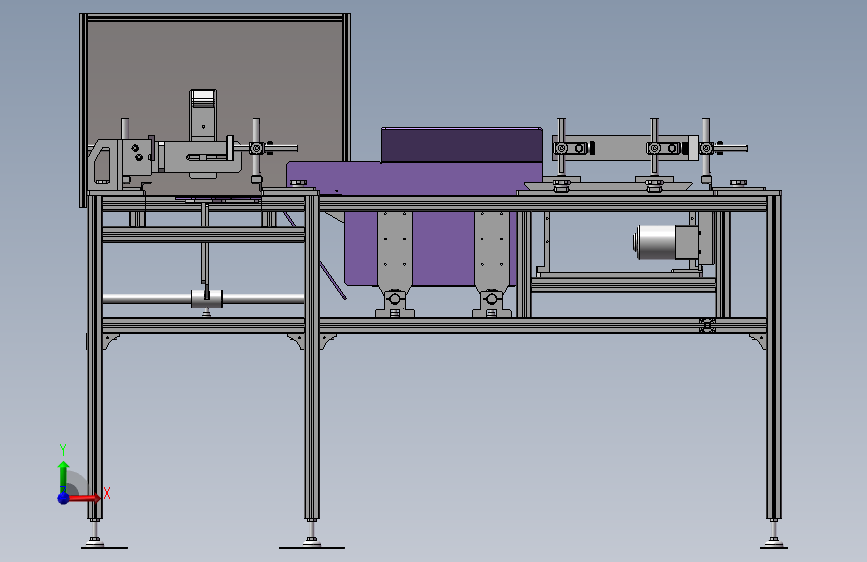
Task: Select the rightmost leveling foot pad
Action: 774,545
